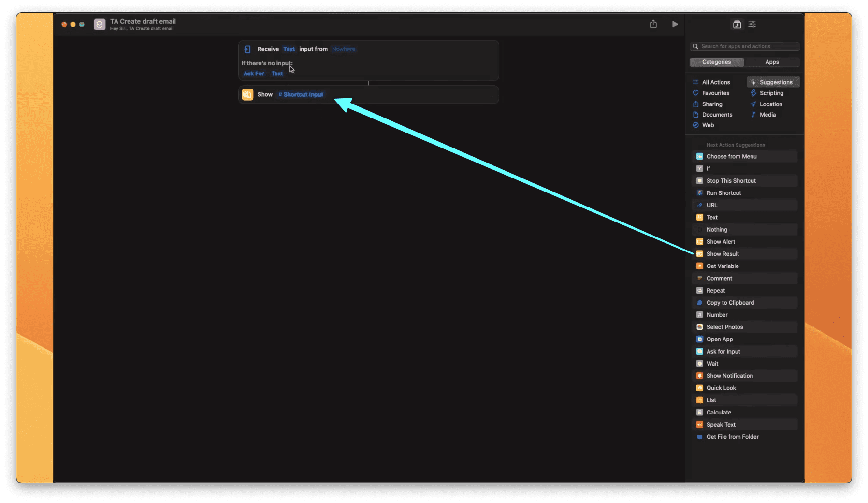Click the Share shortcut icon

(x=653, y=24)
